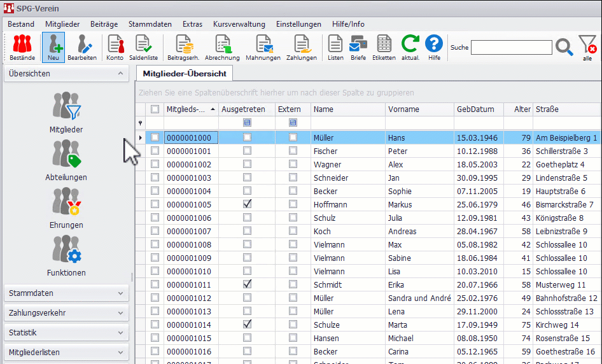Switch to the Mitglieder-Übersicht tab
Screen dimensions: 602x364
point(185,74)
